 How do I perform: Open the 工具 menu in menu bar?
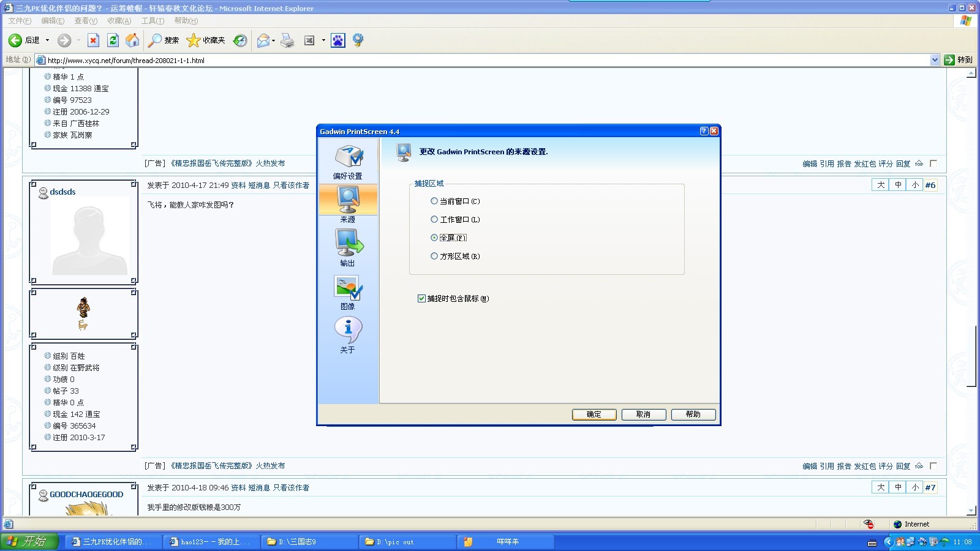click(x=153, y=21)
